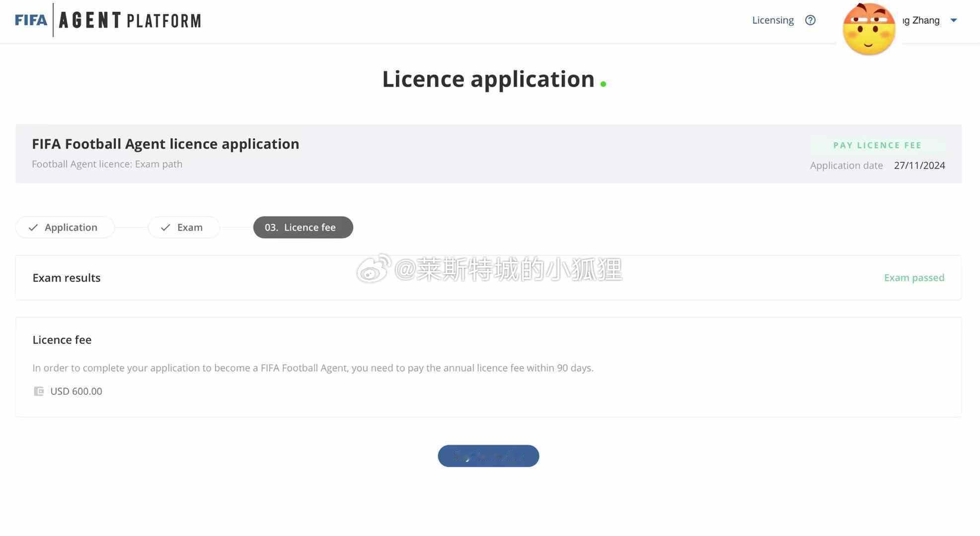Click the 'USD 600.00' fee amount

(x=76, y=391)
